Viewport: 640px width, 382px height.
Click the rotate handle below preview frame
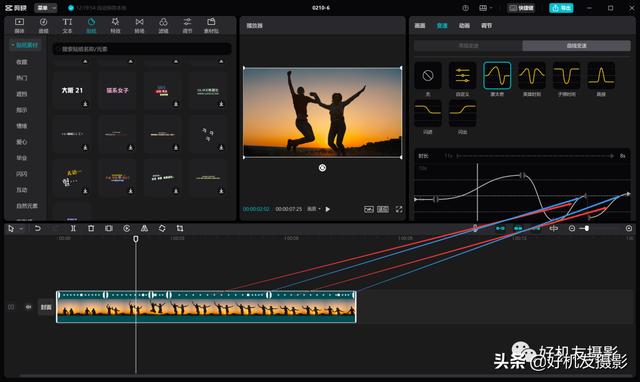(x=322, y=168)
